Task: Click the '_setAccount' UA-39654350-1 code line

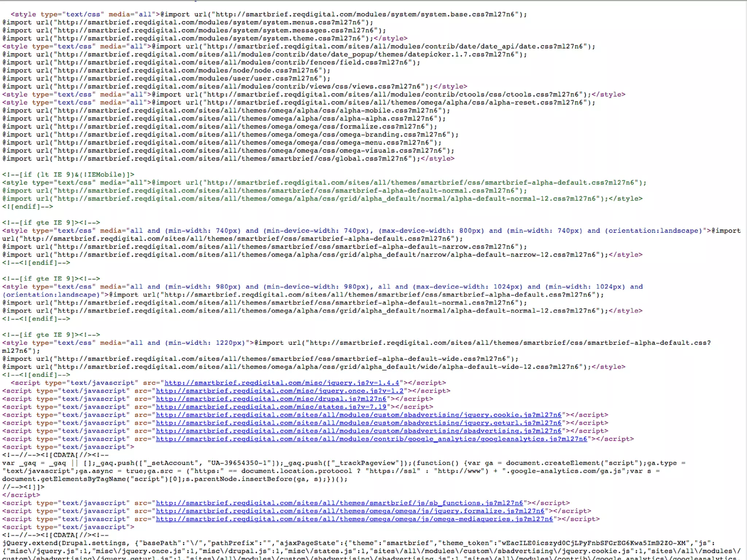Action: tap(344, 463)
